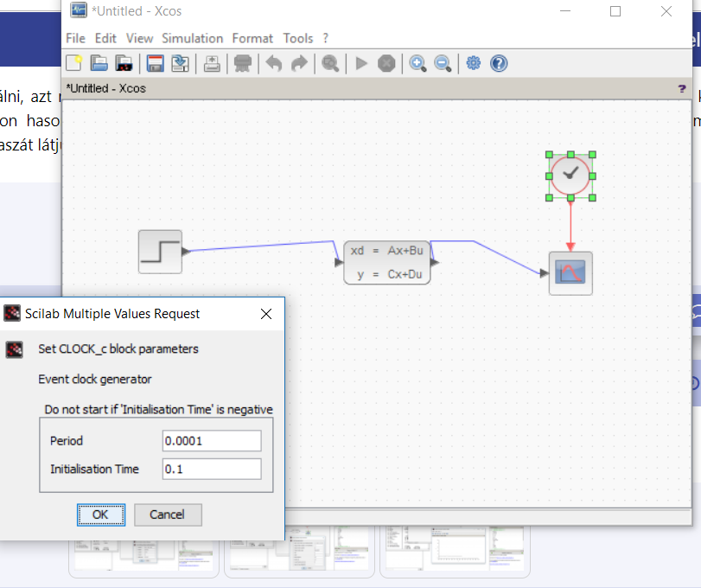Screen dimensions: 701x588
Task: Save the diagram using the floppy icon
Action: point(155,63)
